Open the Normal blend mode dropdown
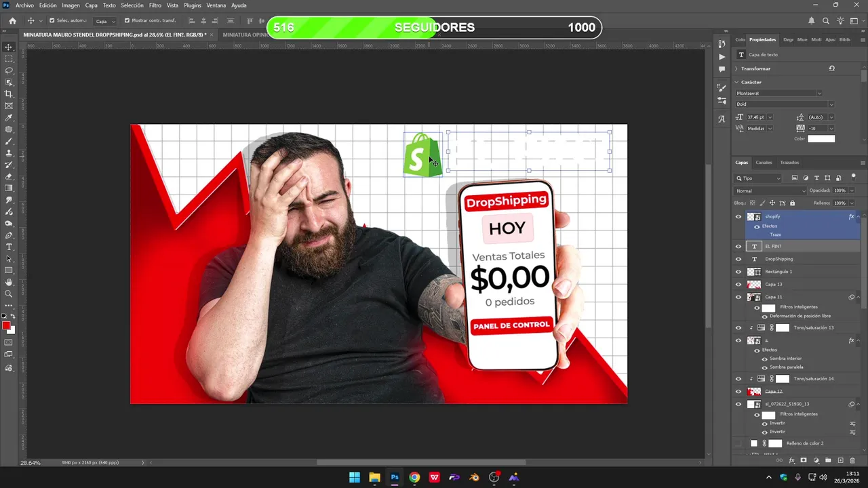This screenshot has height=488, width=868. pos(769,190)
